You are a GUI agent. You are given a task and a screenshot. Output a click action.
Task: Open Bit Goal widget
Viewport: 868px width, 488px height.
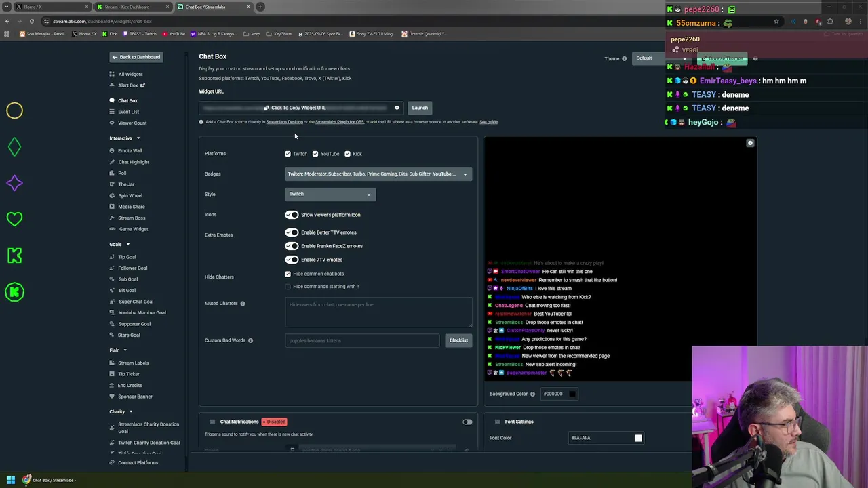click(127, 290)
